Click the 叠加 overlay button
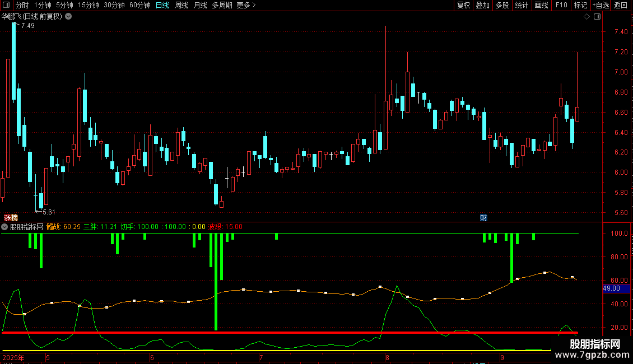This screenshot has height=364, width=633. click(x=483, y=5)
